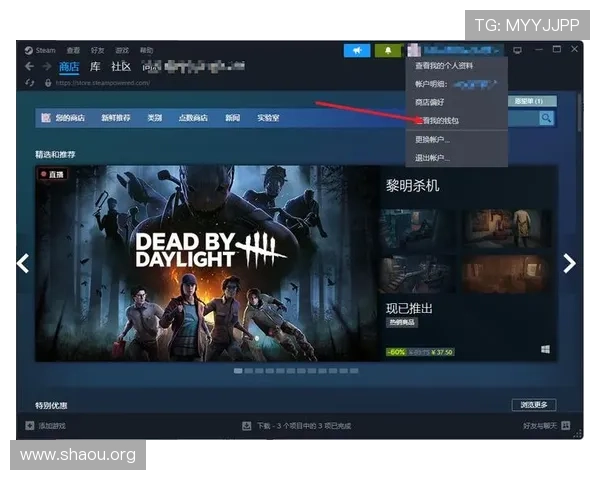Open the 点数商店 points shop

193,118
